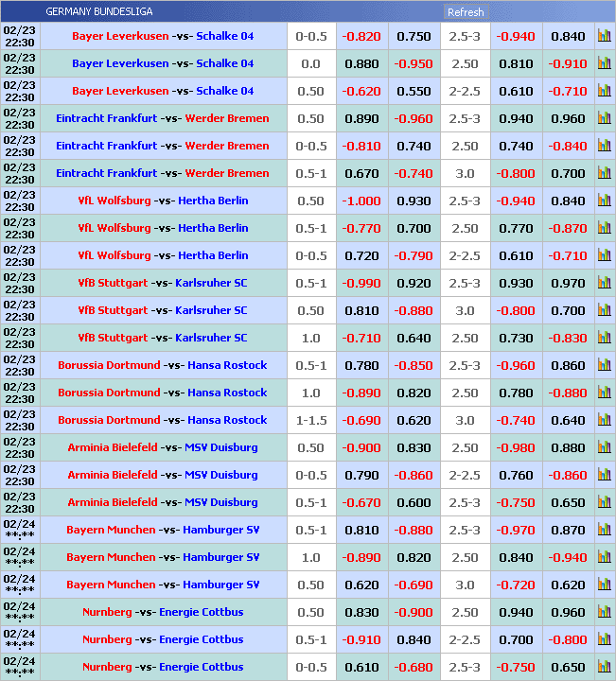This screenshot has height=681, width=616.
Task: Click Hansa Rostock in the 1.0 handicap row
Action: [x=227, y=393]
